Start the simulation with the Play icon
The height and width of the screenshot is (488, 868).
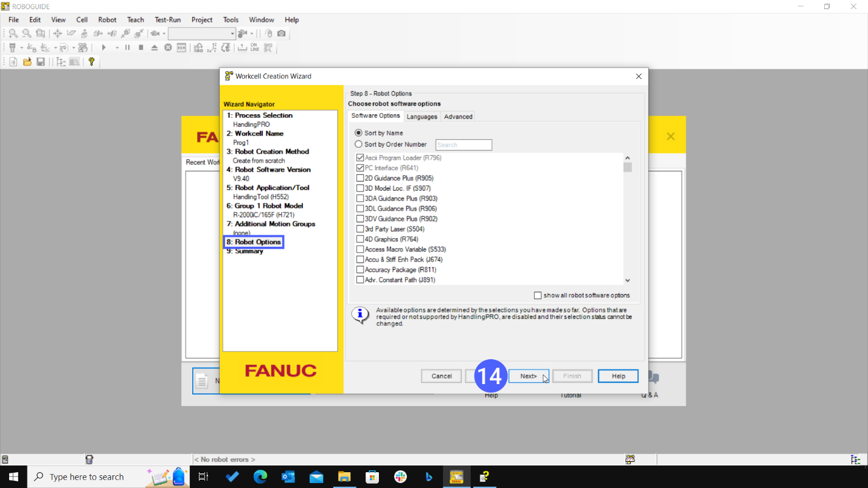point(104,47)
